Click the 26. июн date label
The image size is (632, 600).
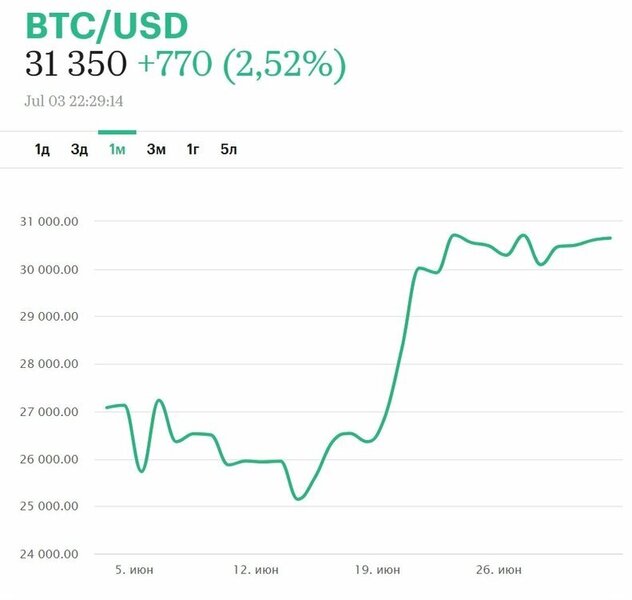497,570
